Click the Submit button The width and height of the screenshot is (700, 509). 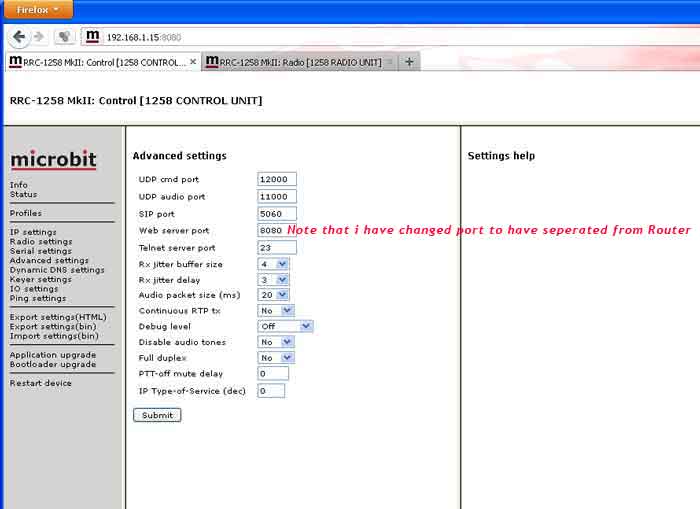point(157,415)
